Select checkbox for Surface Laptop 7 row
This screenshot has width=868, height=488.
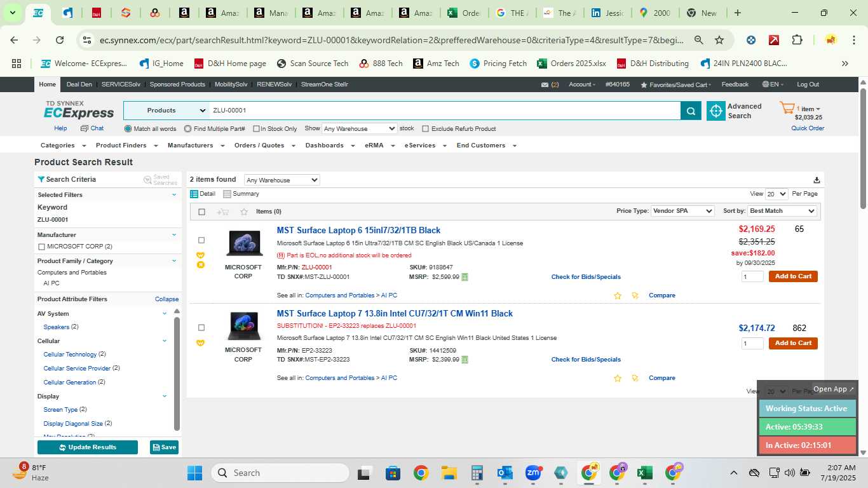tap(201, 328)
